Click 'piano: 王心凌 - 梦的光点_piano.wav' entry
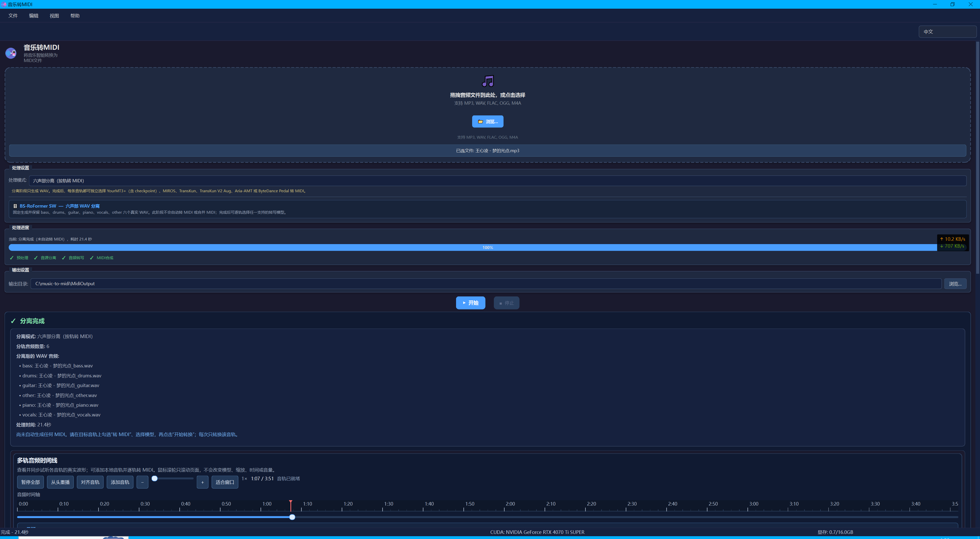The image size is (980, 539). 60,405
